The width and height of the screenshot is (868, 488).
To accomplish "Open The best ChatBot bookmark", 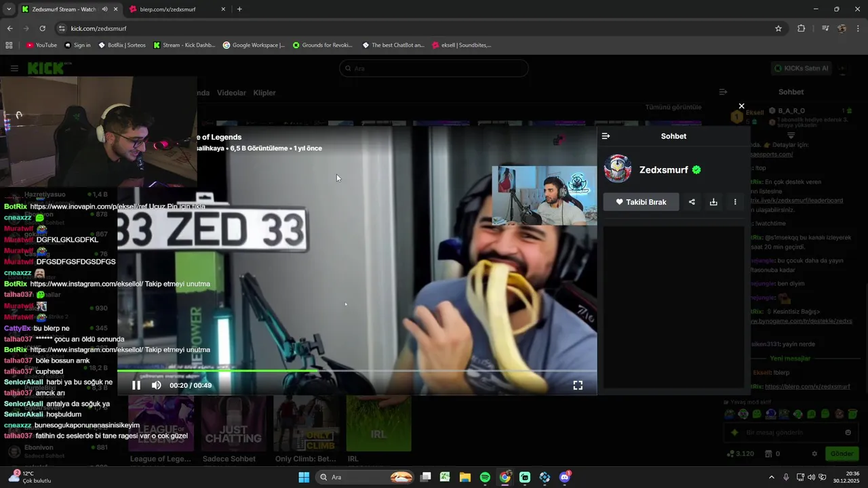I will tap(393, 45).
